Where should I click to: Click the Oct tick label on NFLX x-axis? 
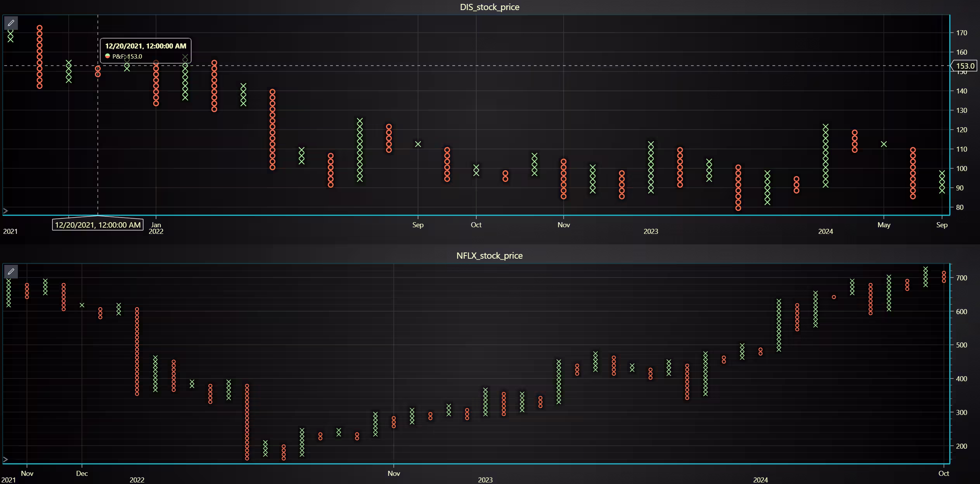coord(944,474)
